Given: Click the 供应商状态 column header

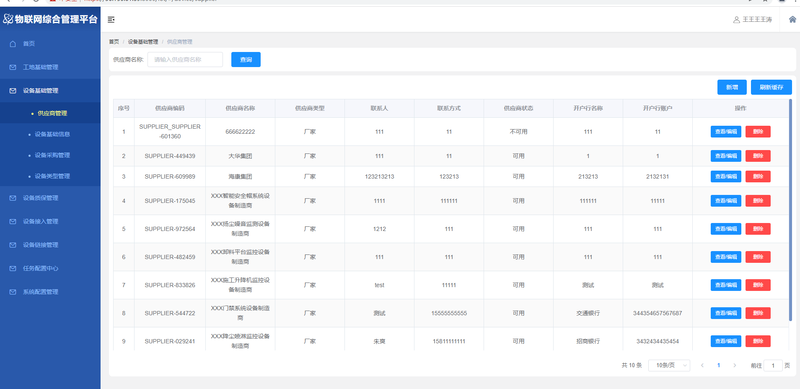Looking at the screenshot, I should (518, 108).
